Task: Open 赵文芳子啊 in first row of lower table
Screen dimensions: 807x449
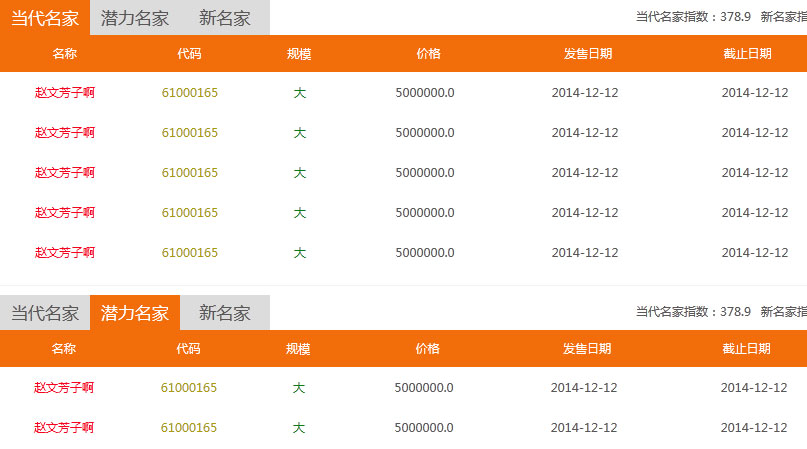Action: (64, 388)
